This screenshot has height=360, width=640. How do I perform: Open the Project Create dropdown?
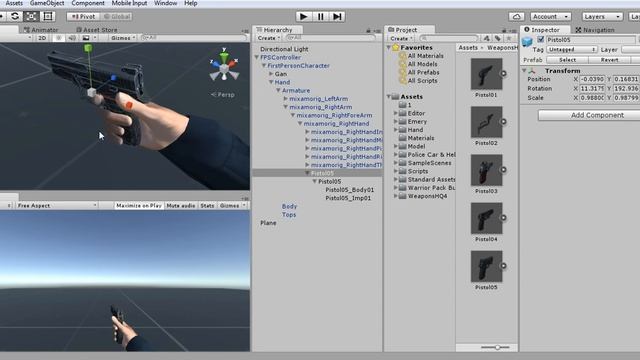[401, 38]
